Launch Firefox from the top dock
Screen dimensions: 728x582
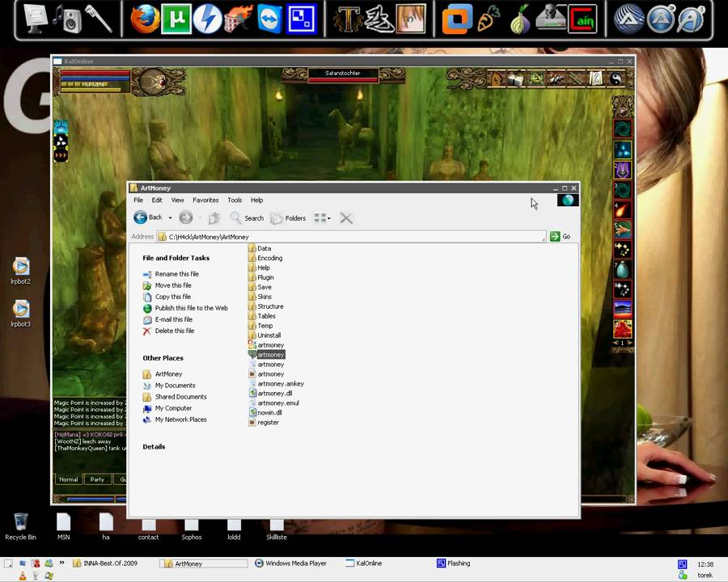145,19
